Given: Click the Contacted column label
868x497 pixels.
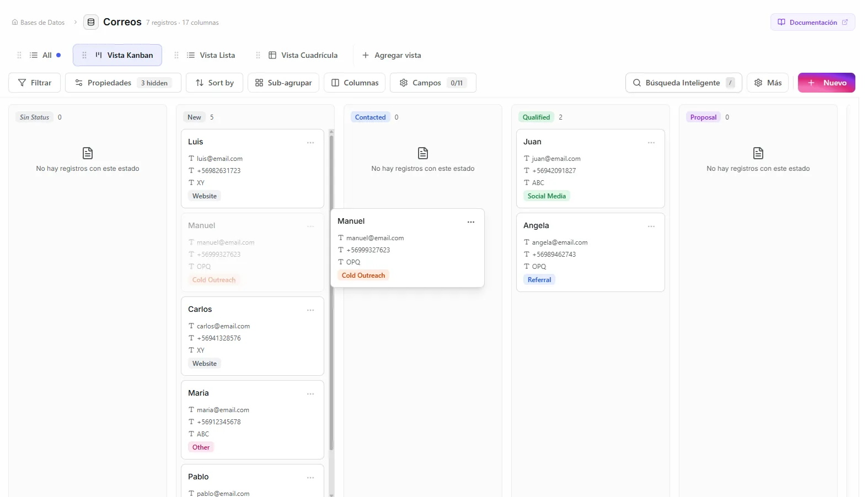Looking at the screenshot, I should pyautogui.click(x=371, y=117).
